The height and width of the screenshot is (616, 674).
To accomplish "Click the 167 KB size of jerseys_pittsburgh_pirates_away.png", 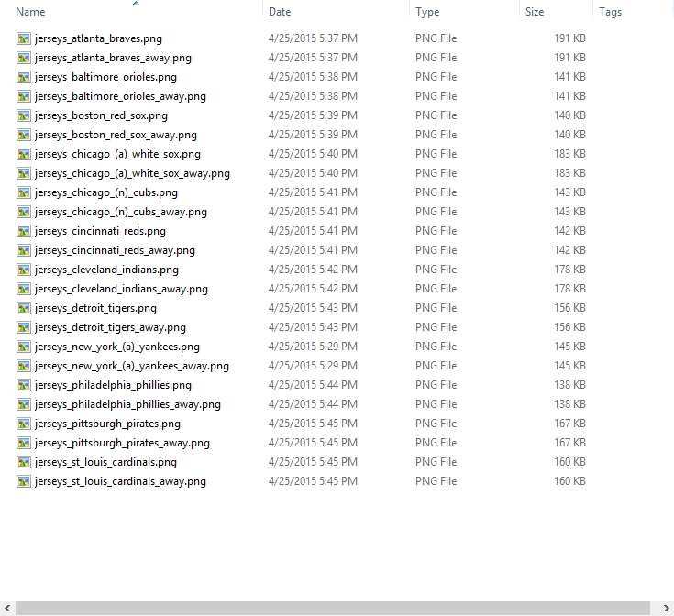I will click(x=569, y=443).
